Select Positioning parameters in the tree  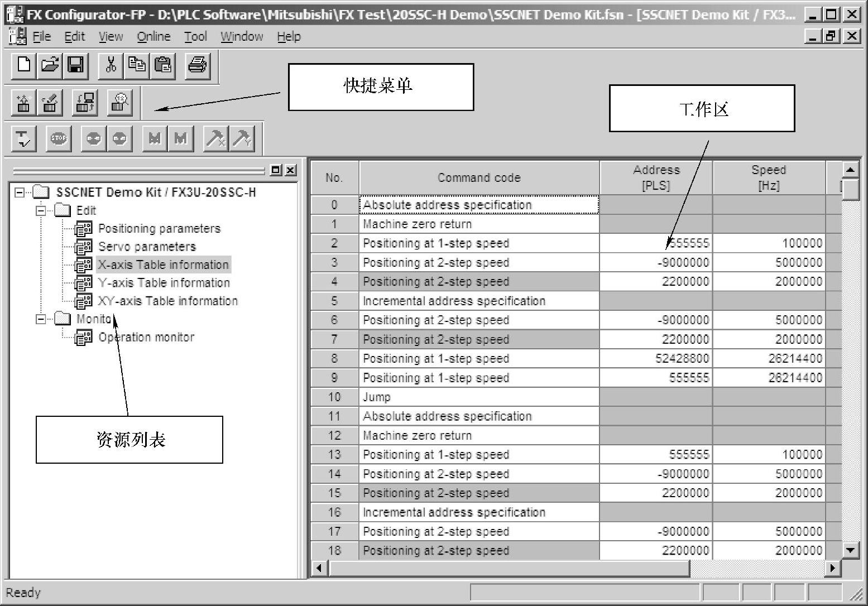[x=159, y=229]
